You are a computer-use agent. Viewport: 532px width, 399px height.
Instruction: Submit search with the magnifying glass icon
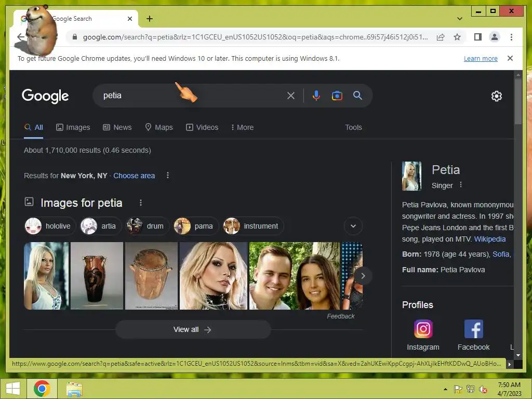[x=357, y=96]
